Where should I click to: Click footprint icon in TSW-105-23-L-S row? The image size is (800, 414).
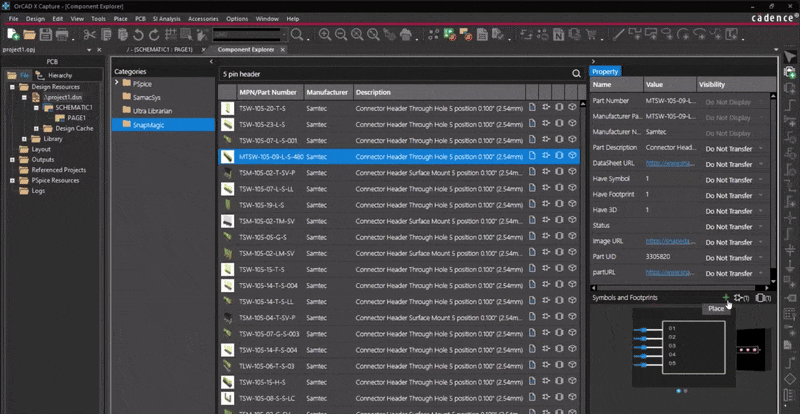(x=559, y=124)
